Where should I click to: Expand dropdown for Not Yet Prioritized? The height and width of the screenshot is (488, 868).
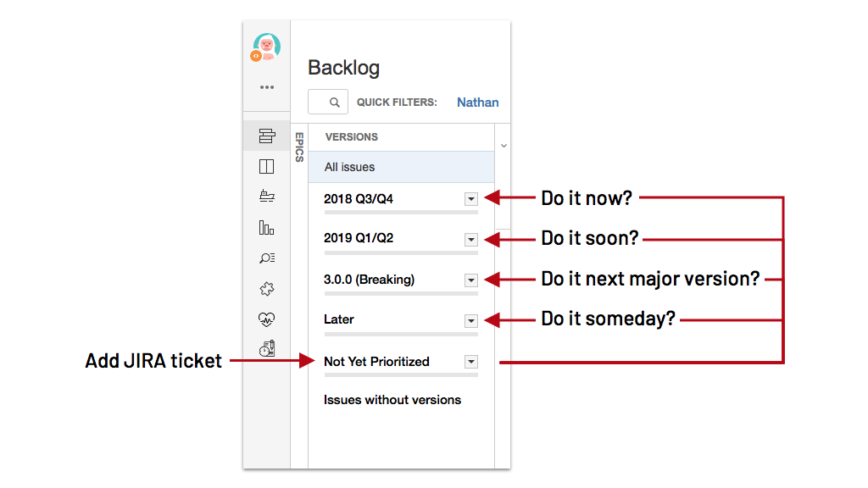471,362
